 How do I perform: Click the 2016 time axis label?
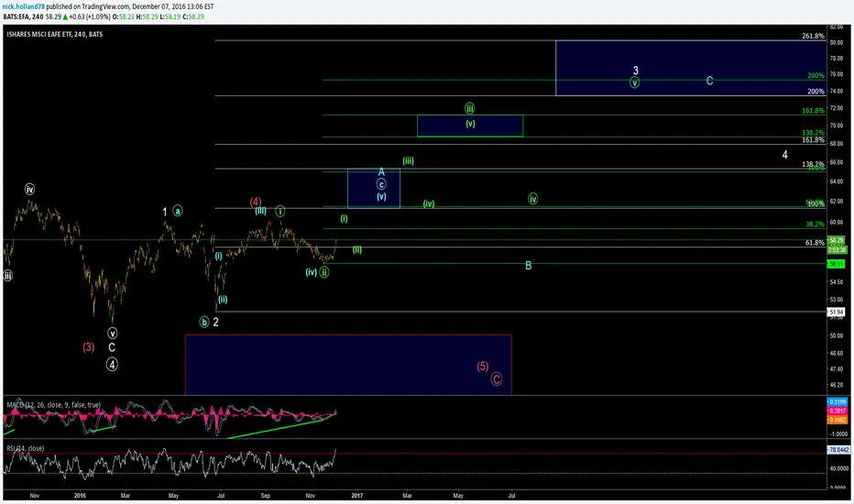pyautogui.click(x=80, y=495)
